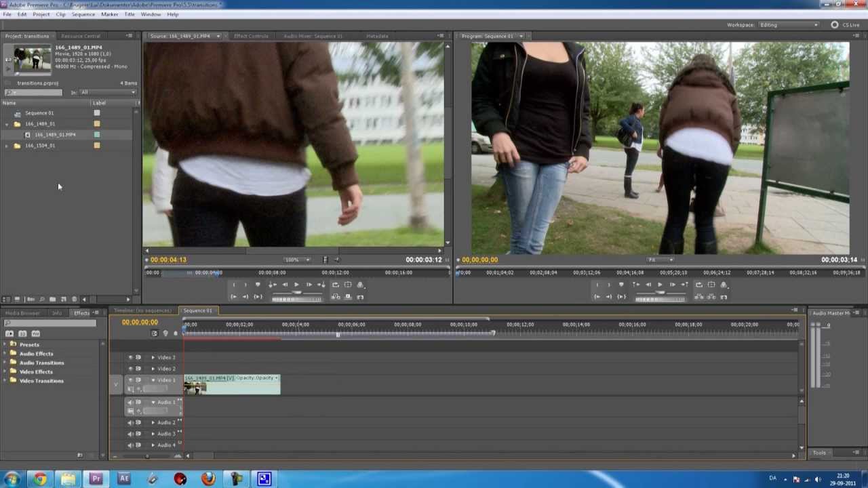Select 166_1489_01.MP4 clip in Project panel
Image resolution: width=868 pixels, height=488 pixels.
pyautogui.click(x=55, y=135)
